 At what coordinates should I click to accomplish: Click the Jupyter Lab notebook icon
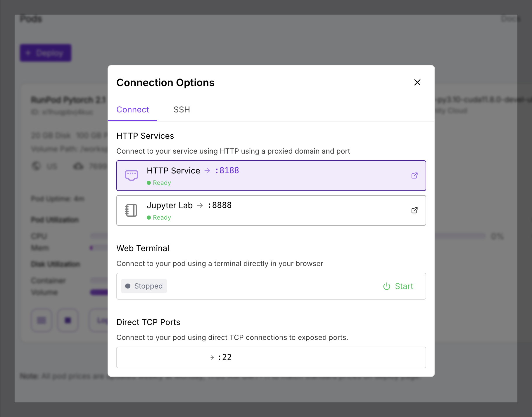pyautogui.click(x=131, y=210)
